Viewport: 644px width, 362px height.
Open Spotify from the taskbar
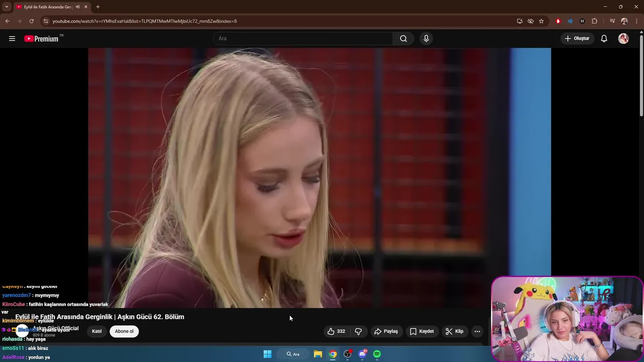tap(377, 354)
